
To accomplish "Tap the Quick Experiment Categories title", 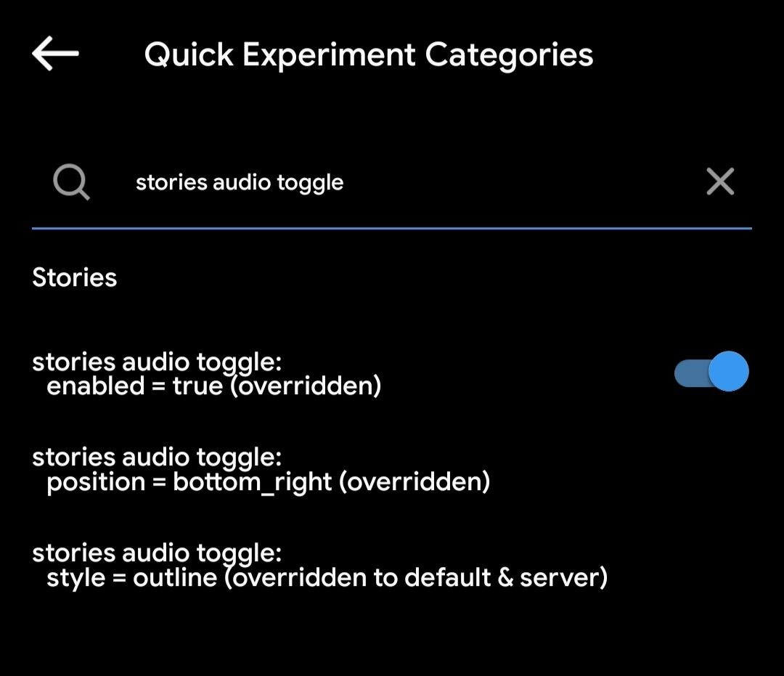I will (x=369, y=55).
